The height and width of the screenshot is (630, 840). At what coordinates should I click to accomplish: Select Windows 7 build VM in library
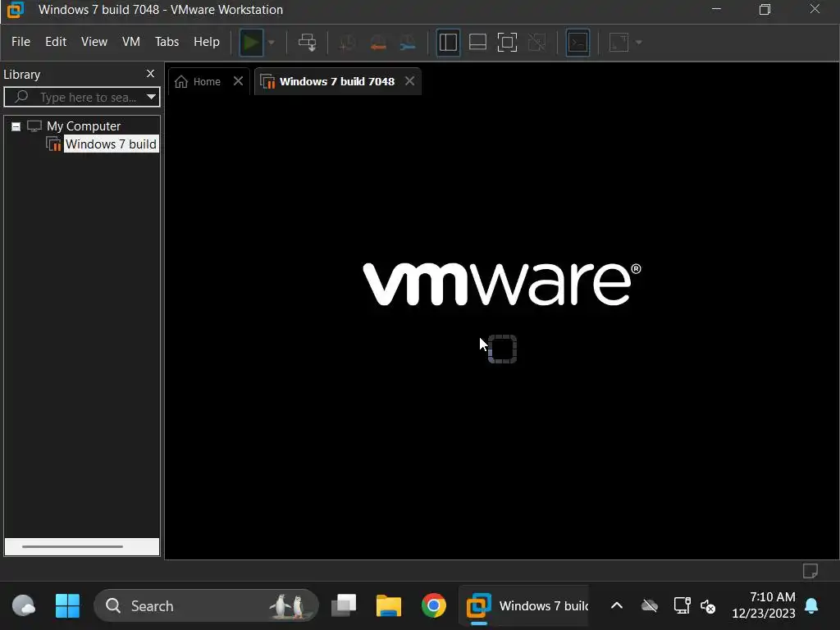[x=111, y=144]
